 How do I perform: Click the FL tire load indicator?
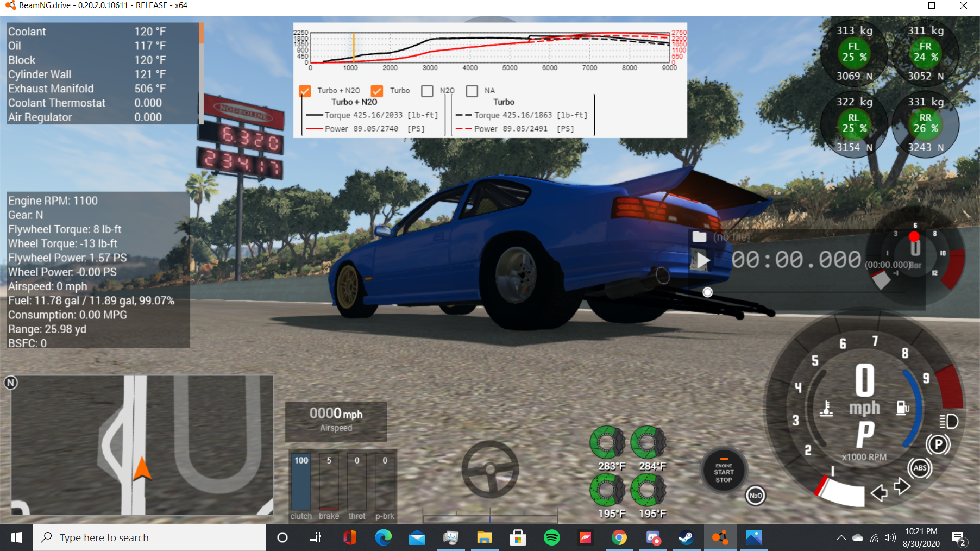[x=855, y=53]
